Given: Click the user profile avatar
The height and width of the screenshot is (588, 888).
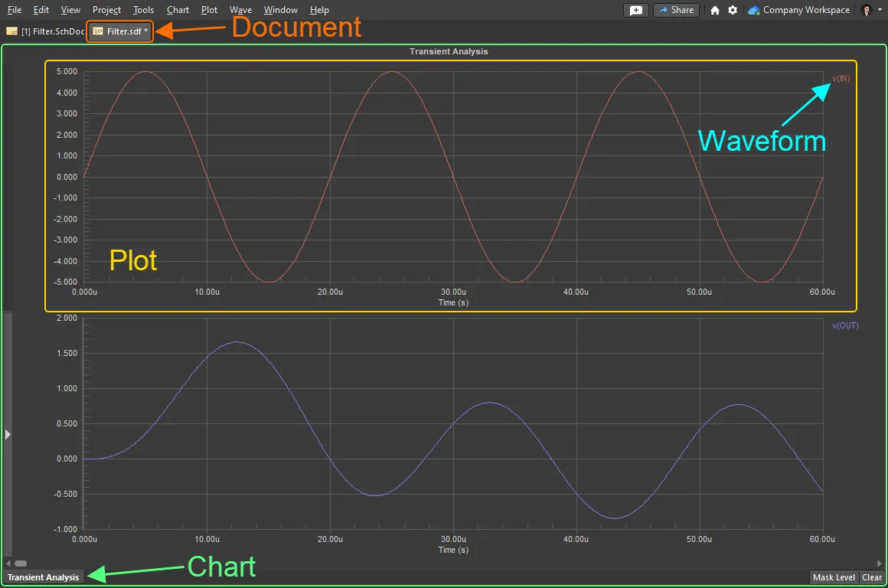Looking at the screenshot, I should pos(867,10).
